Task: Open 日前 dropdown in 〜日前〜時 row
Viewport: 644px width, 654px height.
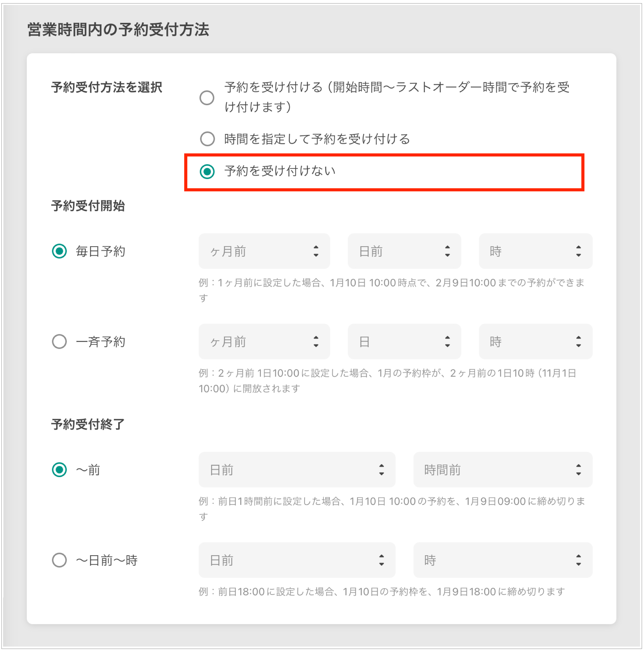Action: (x=297, y=560)
